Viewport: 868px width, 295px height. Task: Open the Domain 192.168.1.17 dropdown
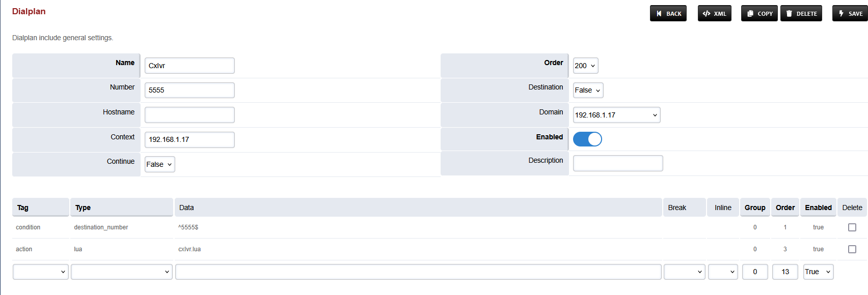(x=616, y=115)
